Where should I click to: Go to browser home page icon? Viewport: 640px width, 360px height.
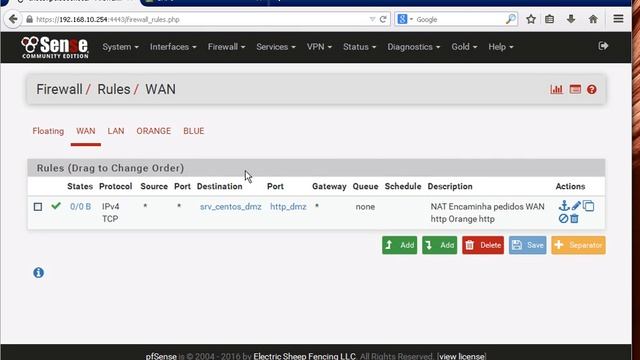point(593,19)
